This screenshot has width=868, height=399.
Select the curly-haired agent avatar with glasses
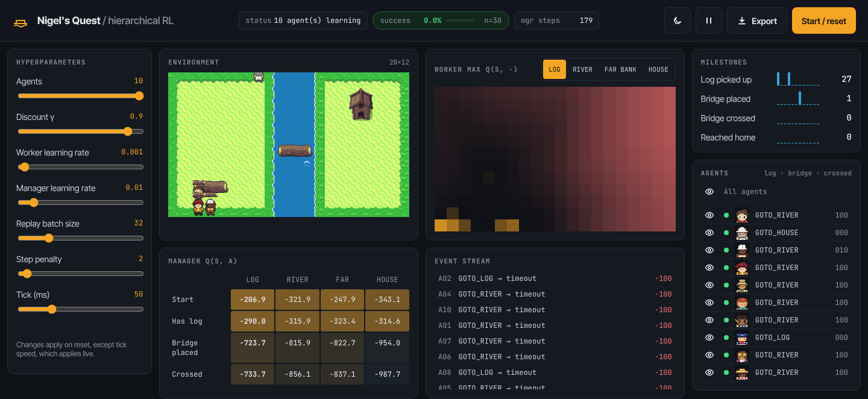tap(742, 320)
